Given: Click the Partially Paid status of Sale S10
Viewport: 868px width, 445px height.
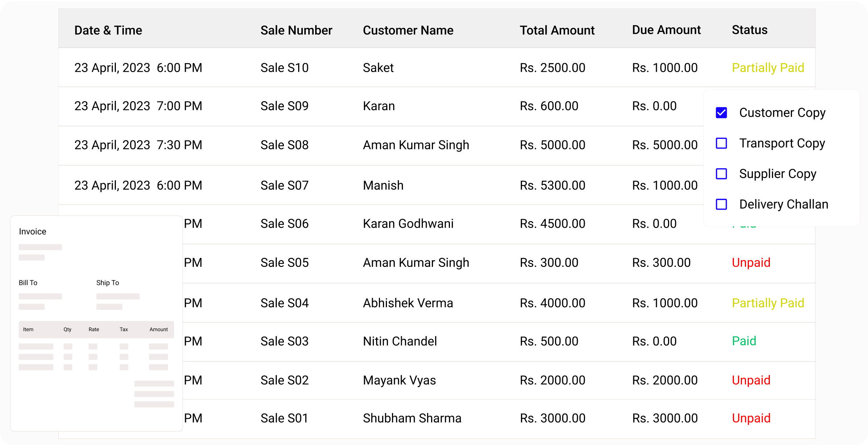Looking at the screenshot, I should tap(768, 67).
